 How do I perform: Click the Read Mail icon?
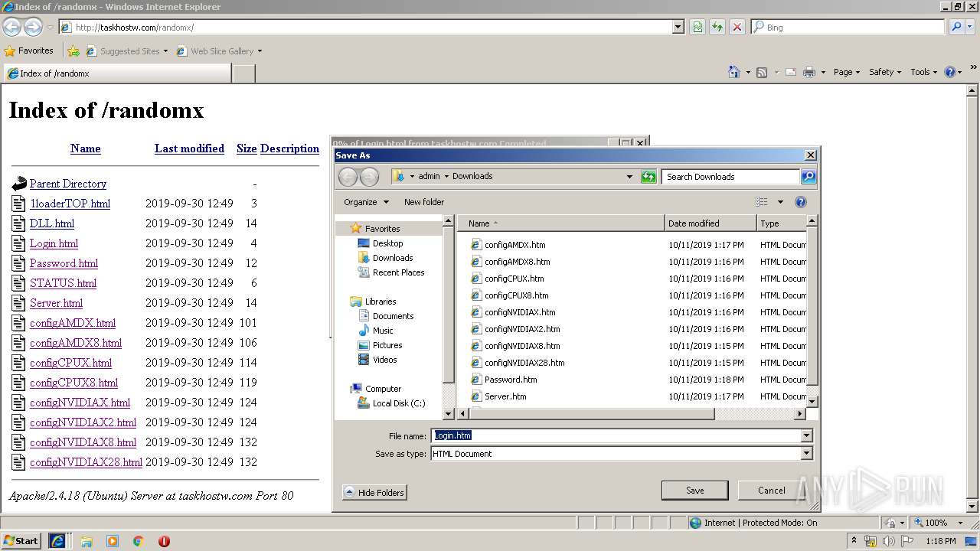click(x=790, y=72)
